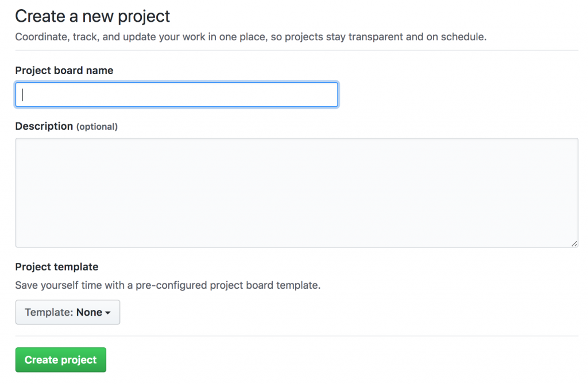Click the "(optional)" hint text
The image size is (588, 384).
click(x=97, y=127)
